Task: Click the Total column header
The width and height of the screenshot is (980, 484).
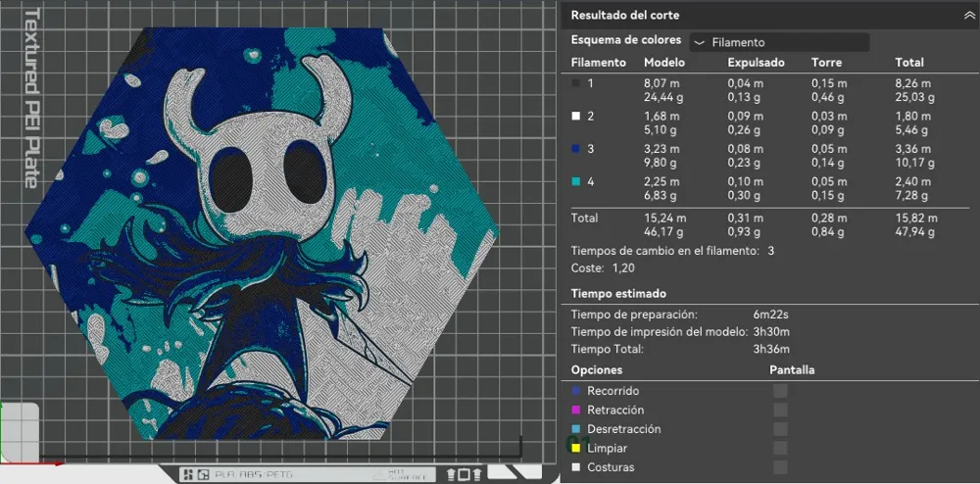Action: pyautogui.click(x=909, y=63)
